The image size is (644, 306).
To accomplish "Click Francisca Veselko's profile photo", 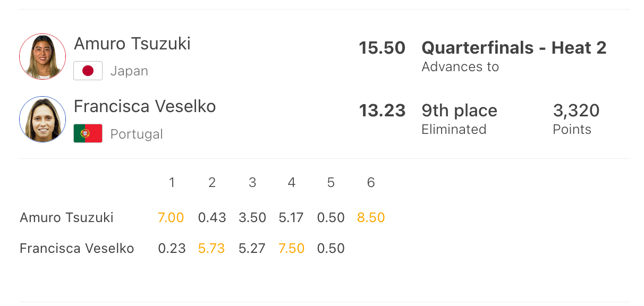I will [43, 120].
